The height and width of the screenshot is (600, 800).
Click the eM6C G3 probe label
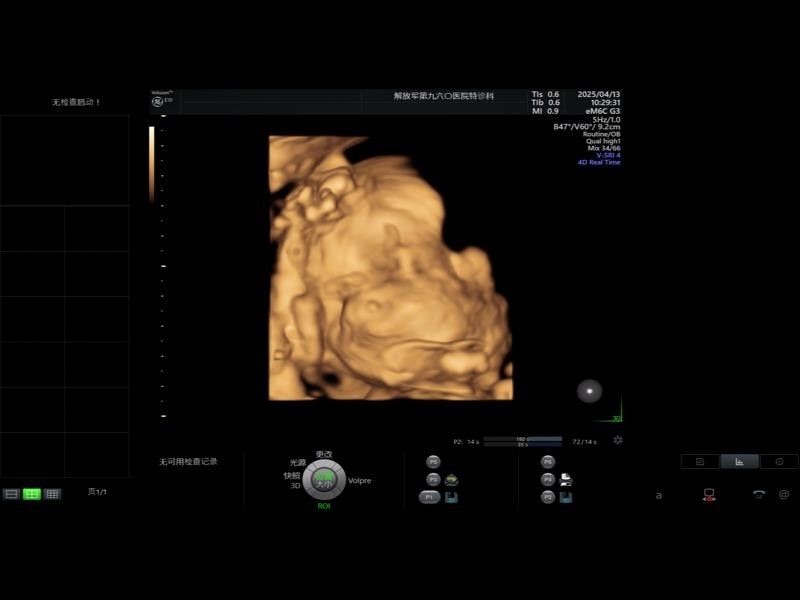tap(603, 111)
